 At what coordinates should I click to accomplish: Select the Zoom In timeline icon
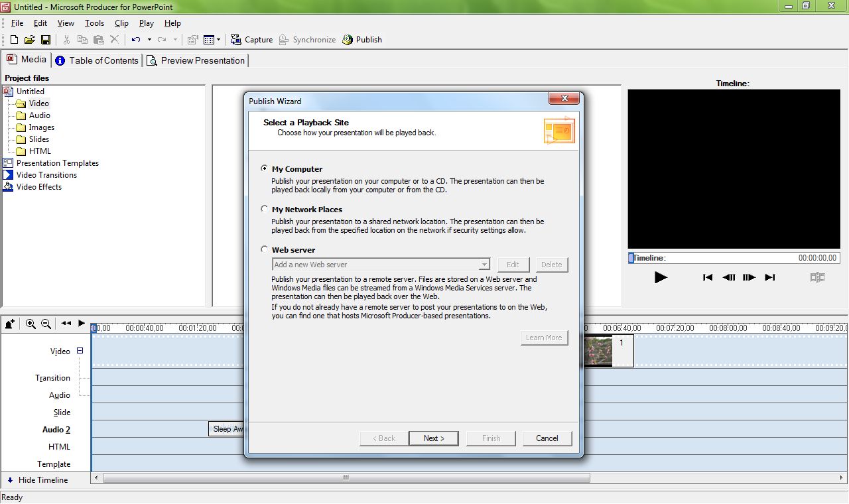click(31, 324)
